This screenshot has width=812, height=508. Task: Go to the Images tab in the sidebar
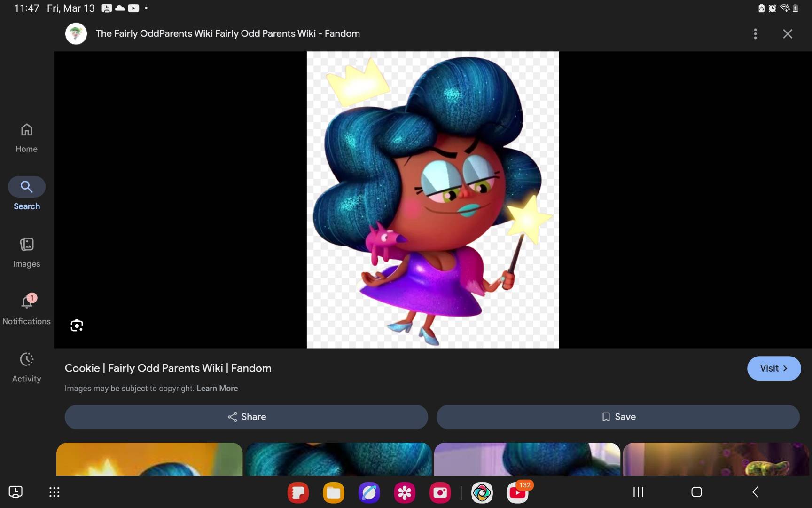(x=26, y=253)
